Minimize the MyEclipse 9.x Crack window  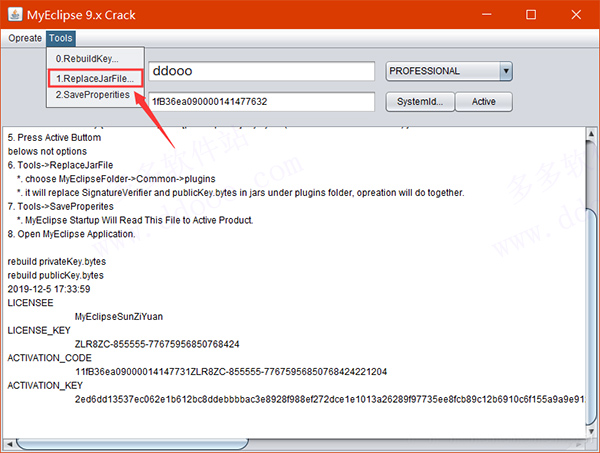coord(487,15)
